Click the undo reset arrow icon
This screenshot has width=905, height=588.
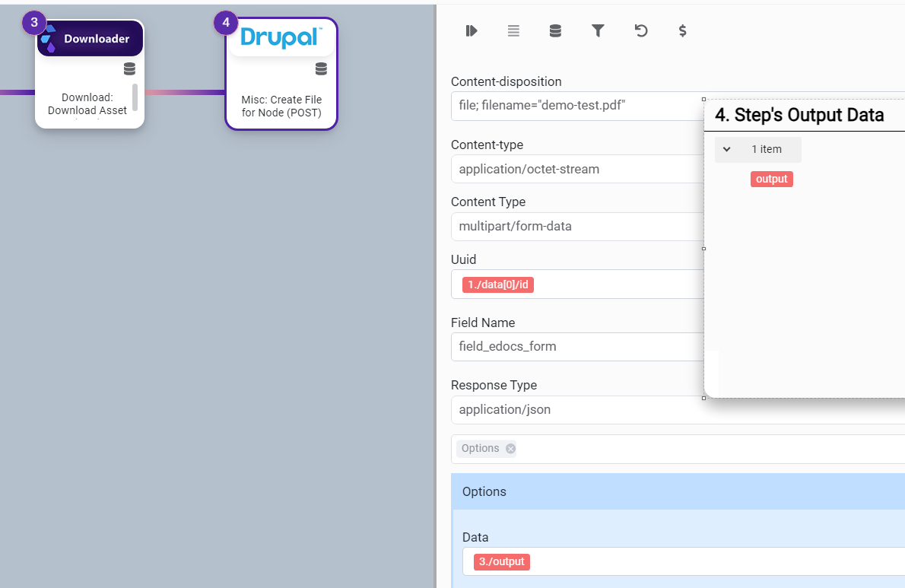point(640,31)
